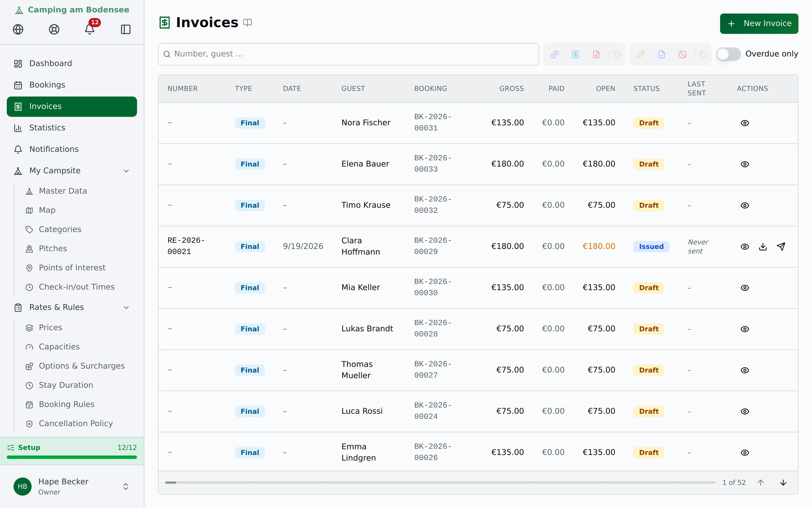
Task: Click the New Invoice button
Action: point(759,23)
